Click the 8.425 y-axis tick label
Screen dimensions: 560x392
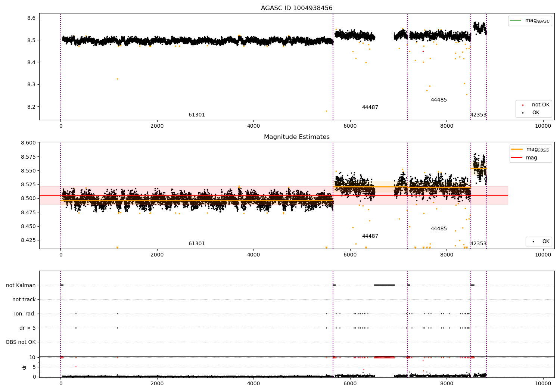click(28, 240)
